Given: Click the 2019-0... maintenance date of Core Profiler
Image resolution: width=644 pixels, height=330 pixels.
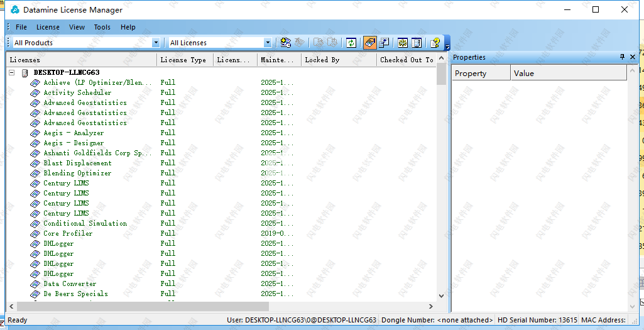Looking at the screenshot, I should coord(277,233).
